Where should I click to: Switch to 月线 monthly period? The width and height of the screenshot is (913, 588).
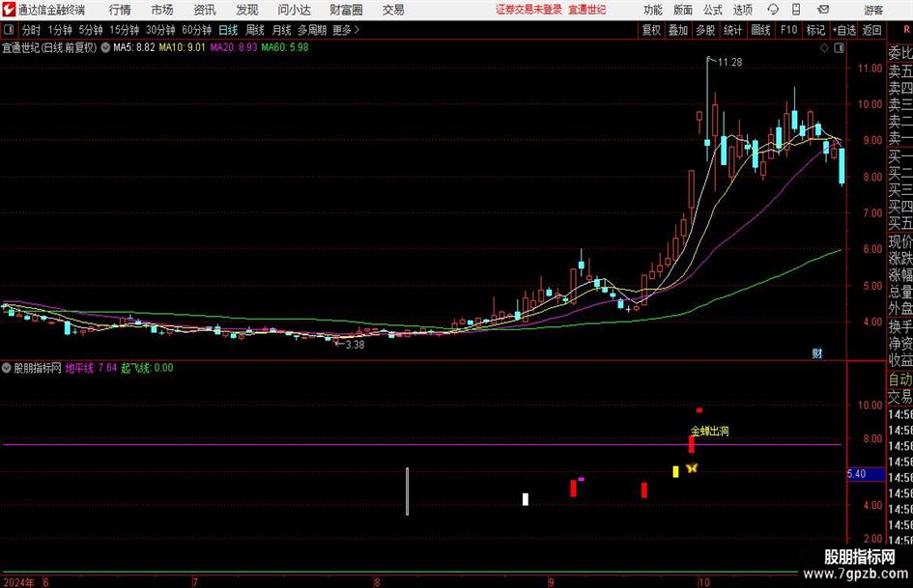click(282, 30)
